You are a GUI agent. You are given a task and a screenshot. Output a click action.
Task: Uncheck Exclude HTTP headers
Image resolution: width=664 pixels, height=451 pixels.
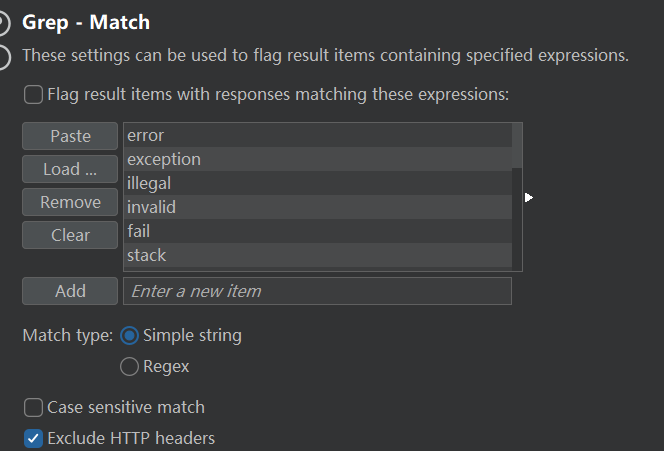point(34,438)
